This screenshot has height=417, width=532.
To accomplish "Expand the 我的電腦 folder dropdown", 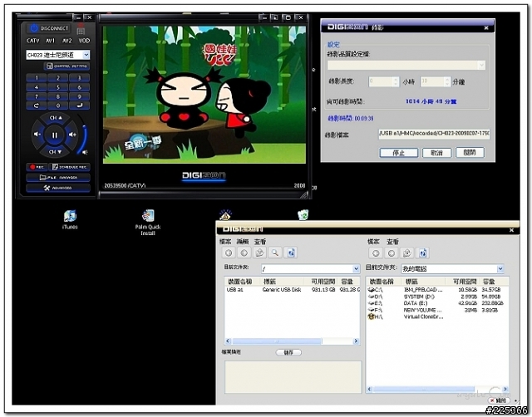I will tap(500, 269).
